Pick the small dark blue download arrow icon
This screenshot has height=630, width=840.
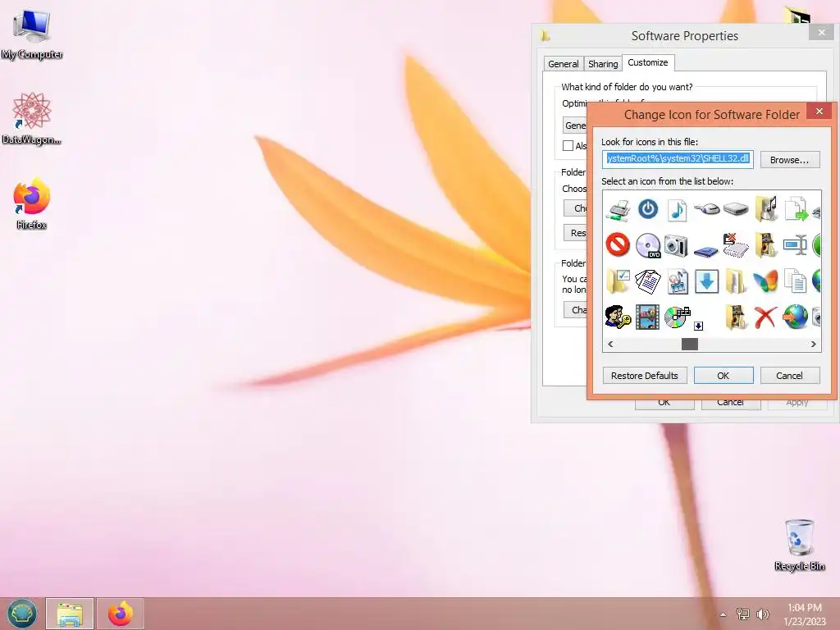pos(699,326)
